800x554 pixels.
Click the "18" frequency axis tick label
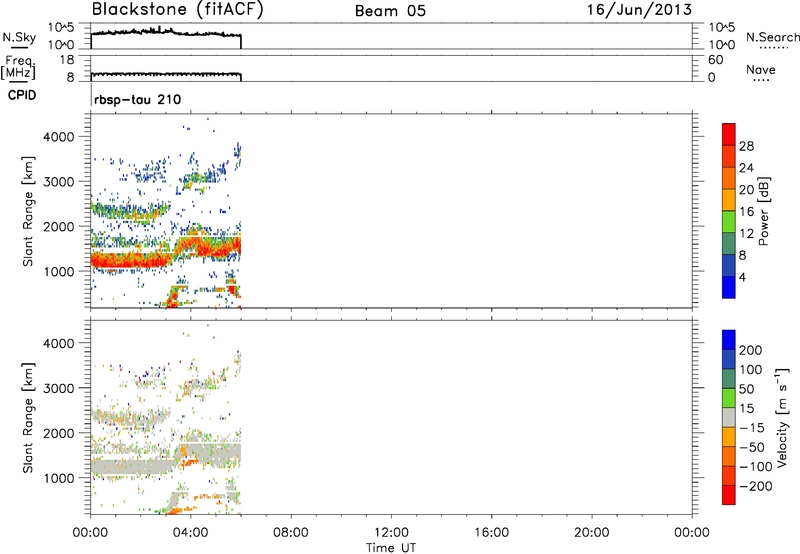[67, 60]
